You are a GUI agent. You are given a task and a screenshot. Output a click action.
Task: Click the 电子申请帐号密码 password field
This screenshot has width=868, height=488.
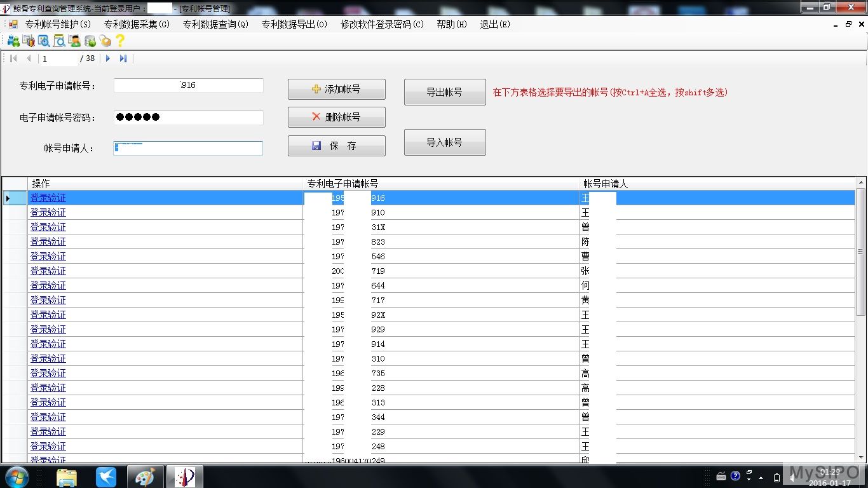tap(188, 118)
